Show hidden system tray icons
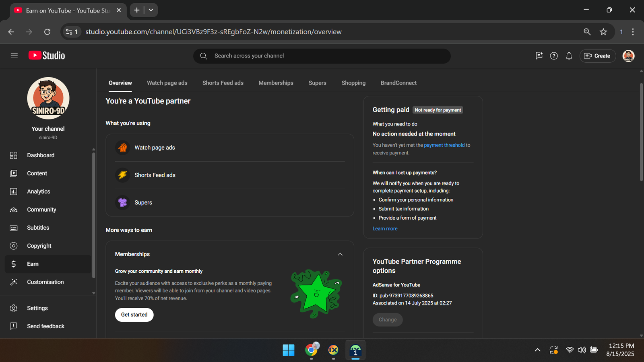 [x=537, y=350]
